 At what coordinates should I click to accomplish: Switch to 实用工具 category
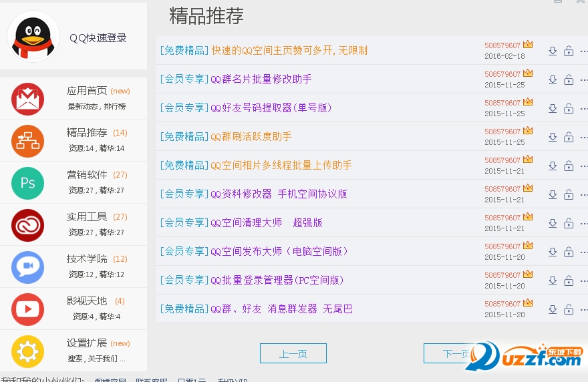coord(87,216)
